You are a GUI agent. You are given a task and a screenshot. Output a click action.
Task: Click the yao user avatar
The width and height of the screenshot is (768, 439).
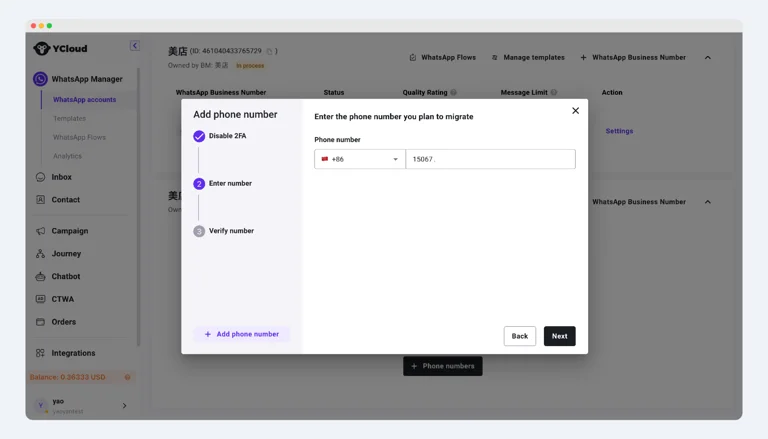click(41, 405)
